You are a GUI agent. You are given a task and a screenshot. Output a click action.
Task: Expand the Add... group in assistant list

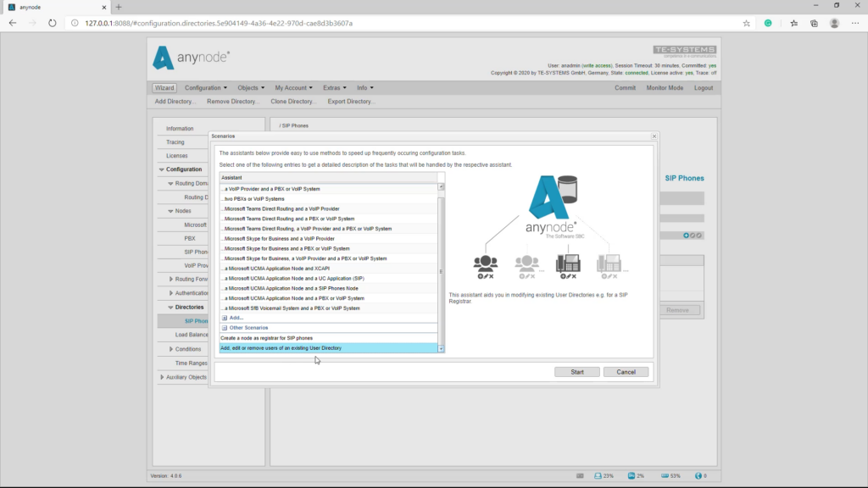click(224, 318)
